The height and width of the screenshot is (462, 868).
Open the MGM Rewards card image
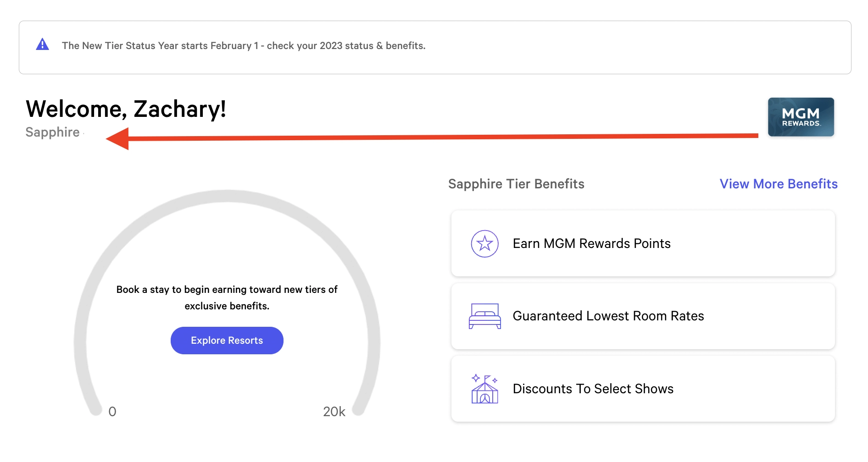point(801,117)
